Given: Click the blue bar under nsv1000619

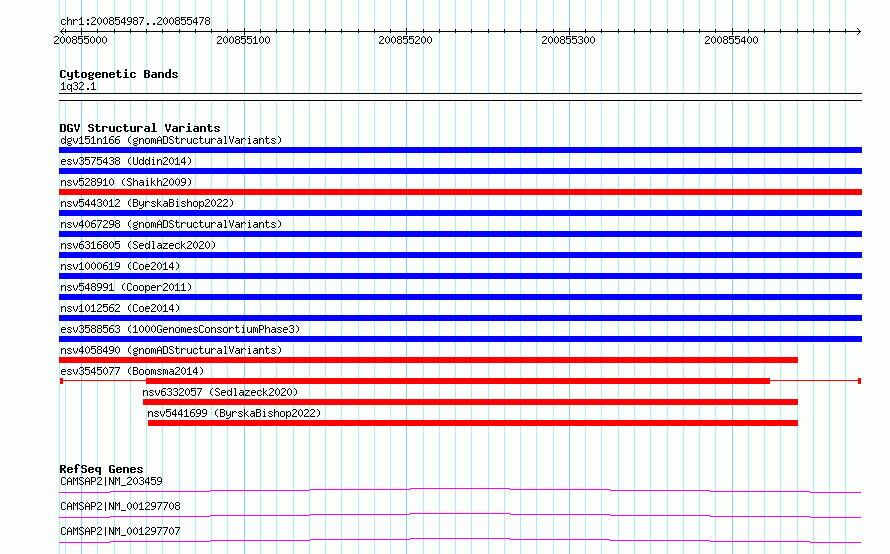Looking at the screenshot, I should 460,276.
